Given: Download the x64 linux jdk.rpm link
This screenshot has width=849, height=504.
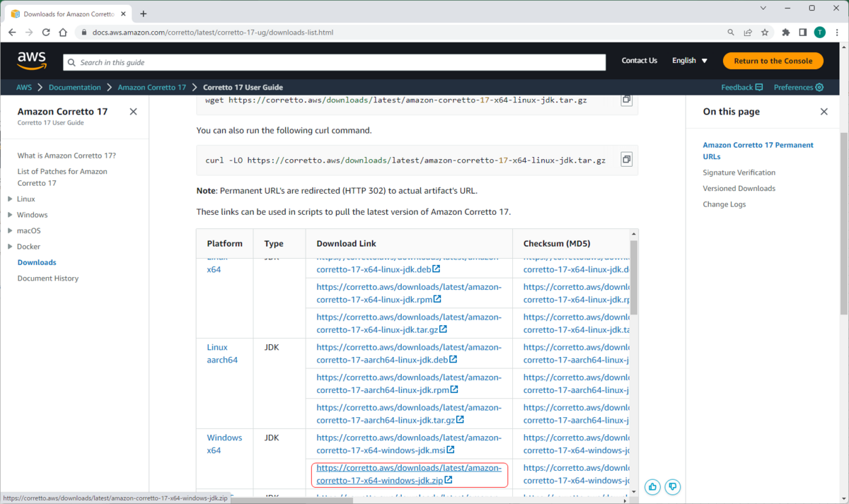Looking at the screenshot, I should click(x=409, y=293).
